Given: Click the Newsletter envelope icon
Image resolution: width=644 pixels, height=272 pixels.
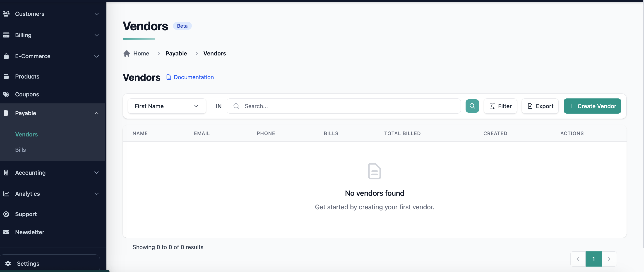Looking at the screenshot, I should pos(6,232).
